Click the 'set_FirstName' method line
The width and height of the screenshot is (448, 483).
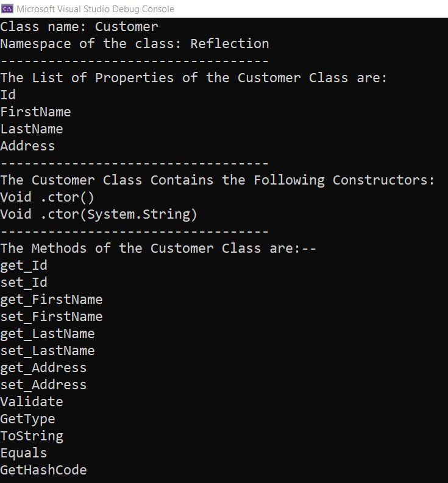[x=51, y=317]
